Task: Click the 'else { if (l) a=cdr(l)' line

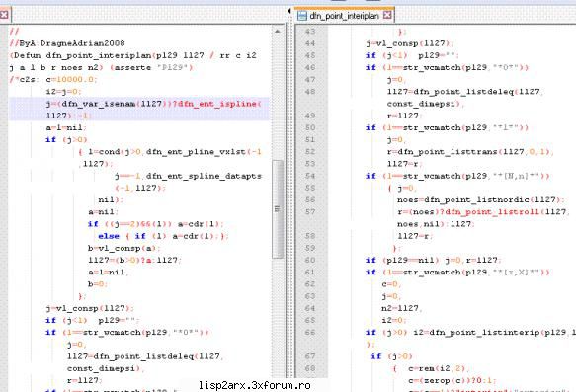Action: pyautogui.click(x=163, y=236)
